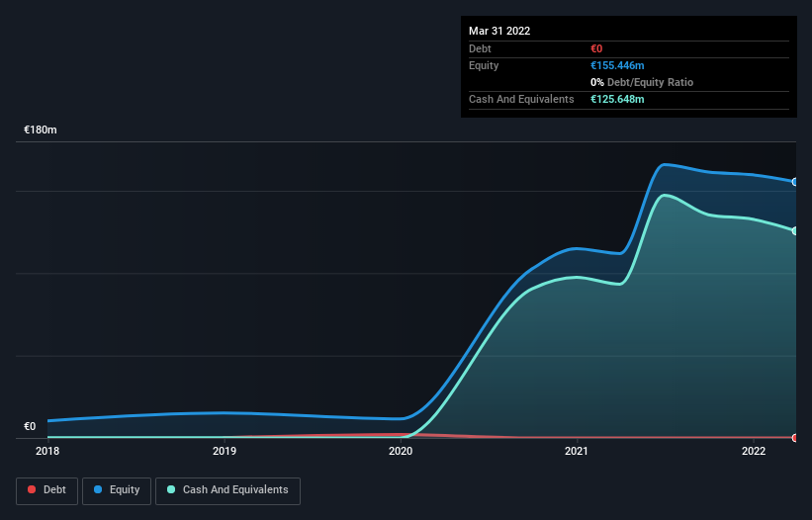Click the red €0 debt value in tooltip
Image resolution: width=812 pixels, height=520 pixels.
click(596, 48)
